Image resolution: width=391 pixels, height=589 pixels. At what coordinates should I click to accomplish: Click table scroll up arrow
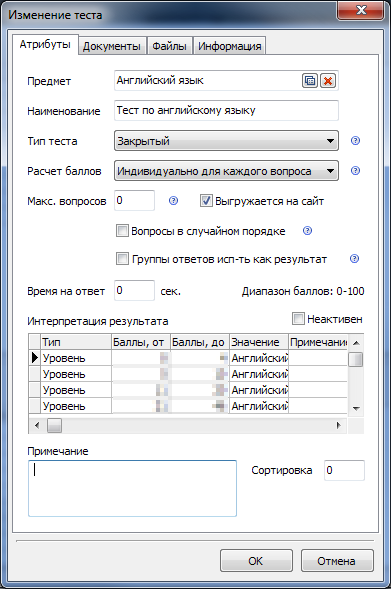[356, 342]
